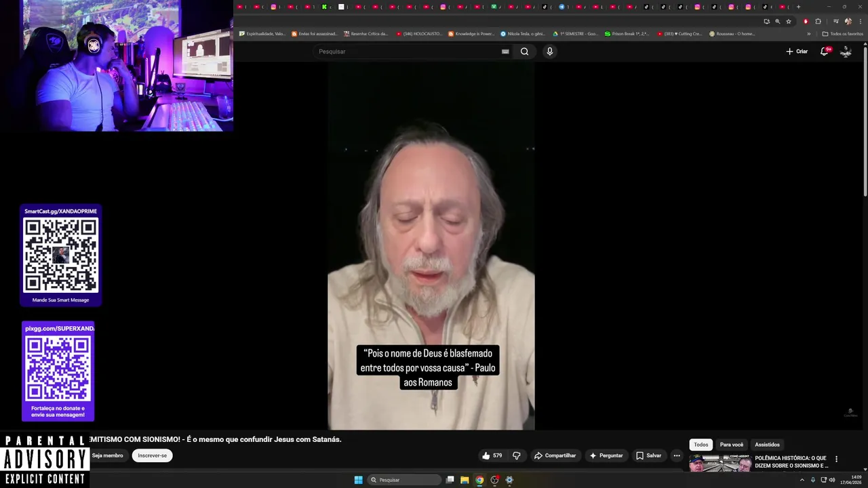Click the system tray volume icon
The image size is (868, 488).
[x=832, y=480]
